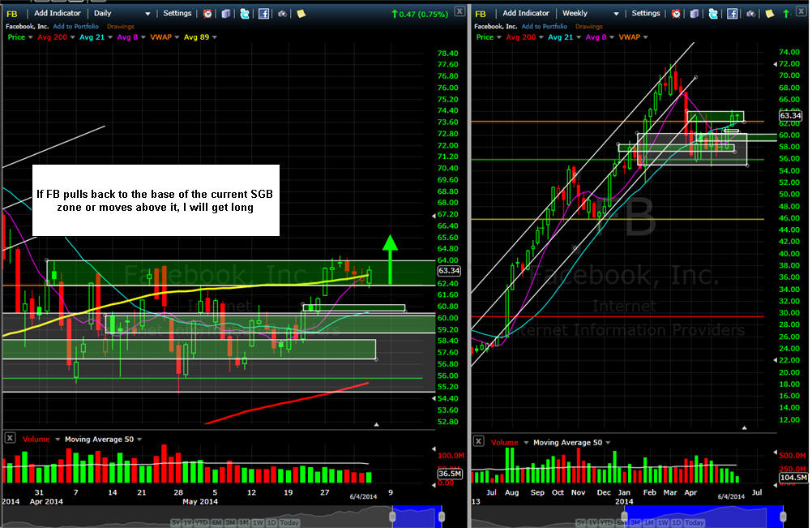Select the SGB zone text annotation
Viewport: 812px width, 528px height.
pyautogui.click(x=156, y=200)
